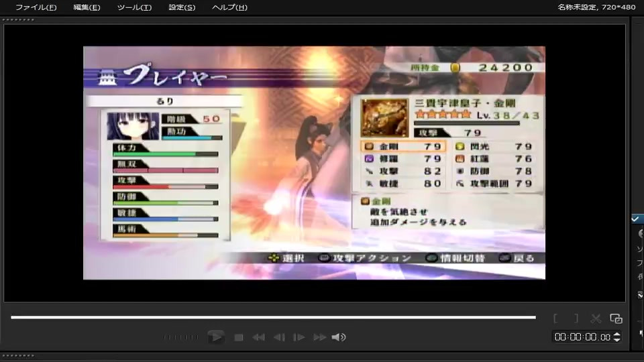The image size is (644, 362).
Task: Increase the timecode with the up arrow
Action: click(x=616, y=334)
